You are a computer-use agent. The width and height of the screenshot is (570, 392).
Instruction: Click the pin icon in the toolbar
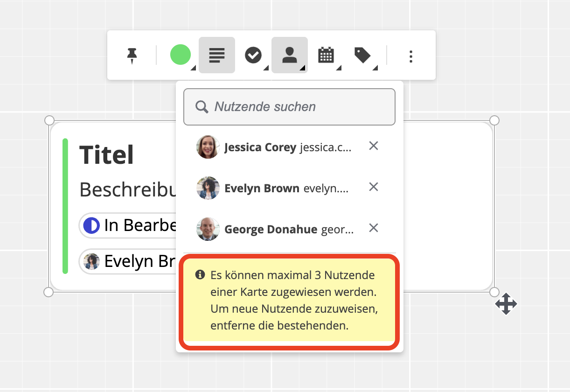(x=132, y=56)
